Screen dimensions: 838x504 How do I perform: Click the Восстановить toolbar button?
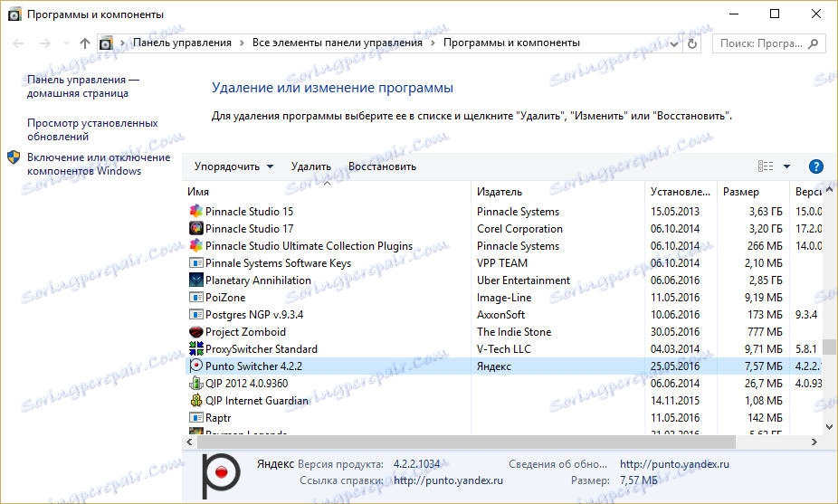[x=382, y=166]
